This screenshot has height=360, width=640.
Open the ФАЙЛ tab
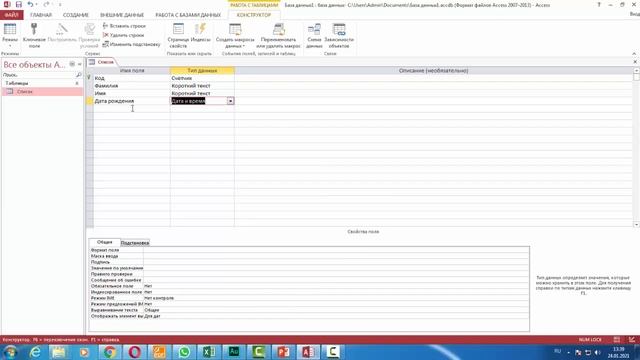(x=11, y=15)
